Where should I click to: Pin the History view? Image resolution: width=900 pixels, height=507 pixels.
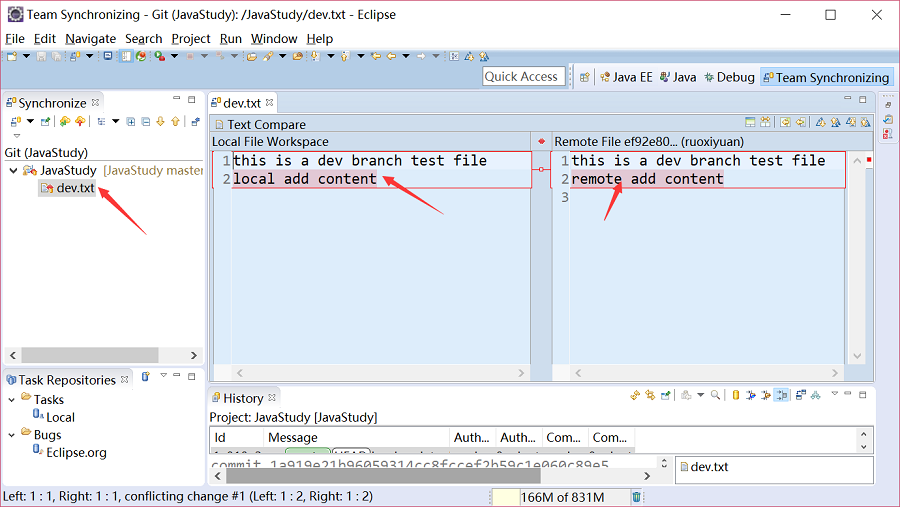[665, 395]
